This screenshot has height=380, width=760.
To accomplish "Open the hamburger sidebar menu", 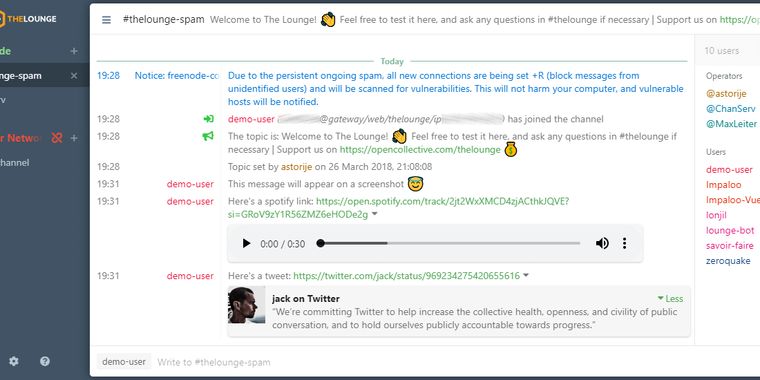I will coord(106,20).
